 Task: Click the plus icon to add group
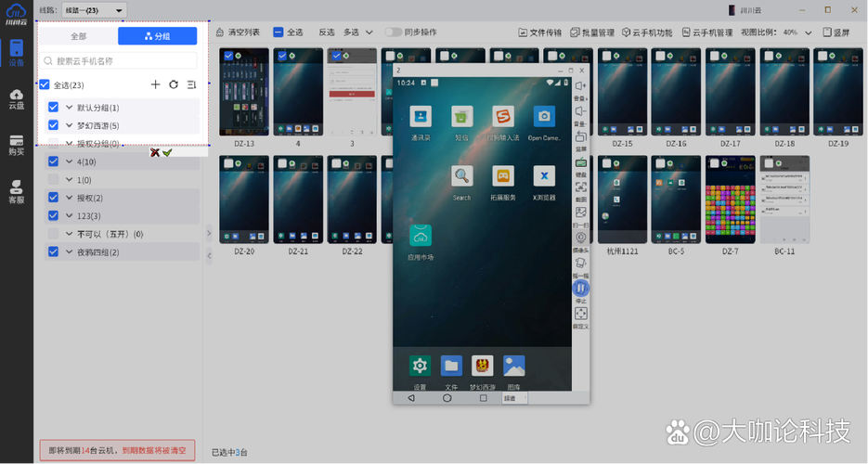tap(155, 84)
